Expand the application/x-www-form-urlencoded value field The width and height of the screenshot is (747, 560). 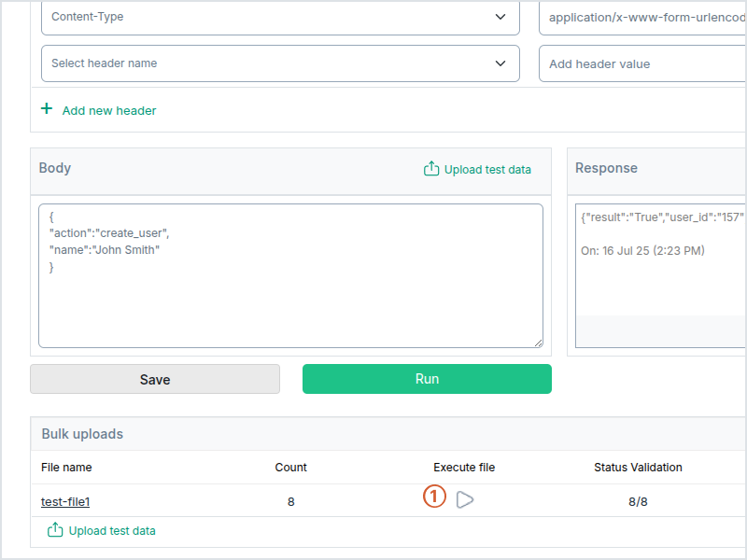[x=644, y=16]
